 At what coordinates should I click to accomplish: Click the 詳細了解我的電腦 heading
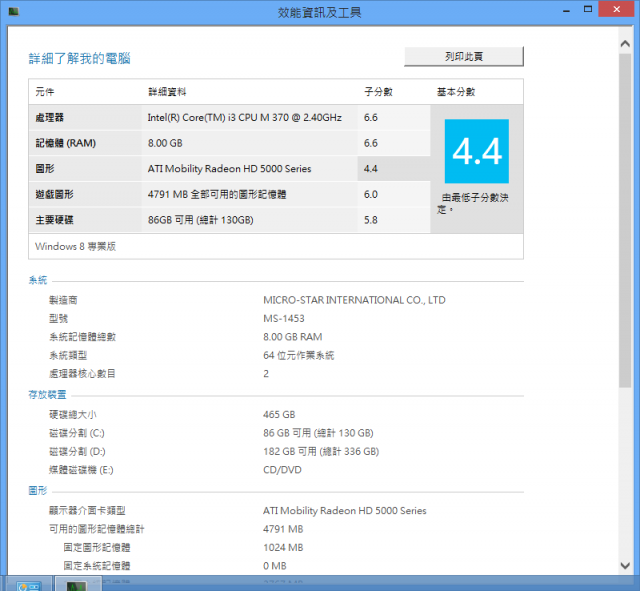(80, 59)
